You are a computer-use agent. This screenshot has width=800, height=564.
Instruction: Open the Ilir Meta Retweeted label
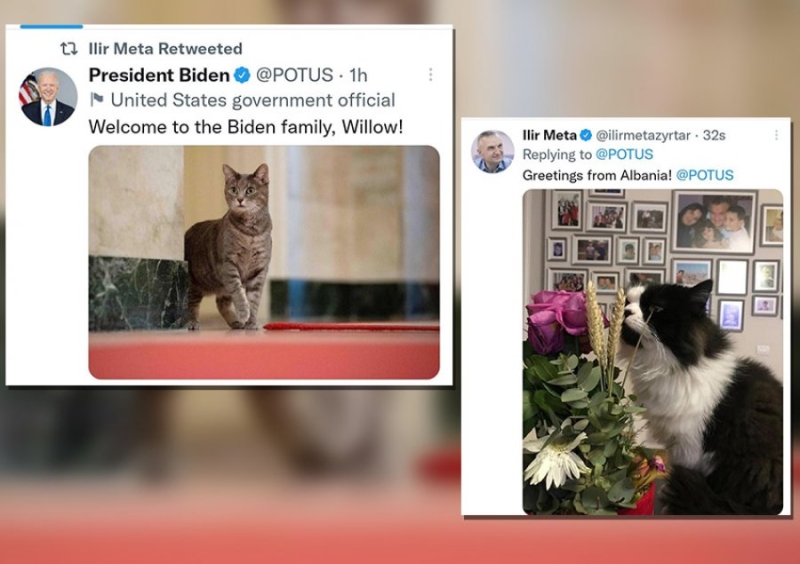click(165, 49)
